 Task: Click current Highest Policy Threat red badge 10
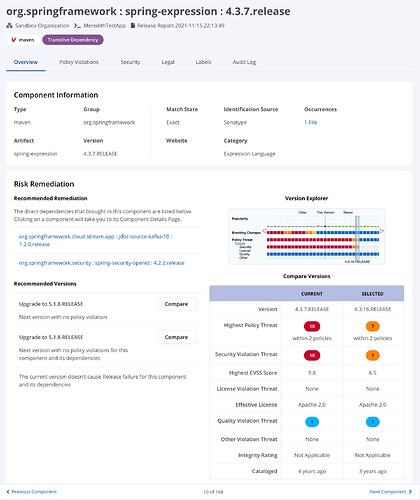pos(312,326)
